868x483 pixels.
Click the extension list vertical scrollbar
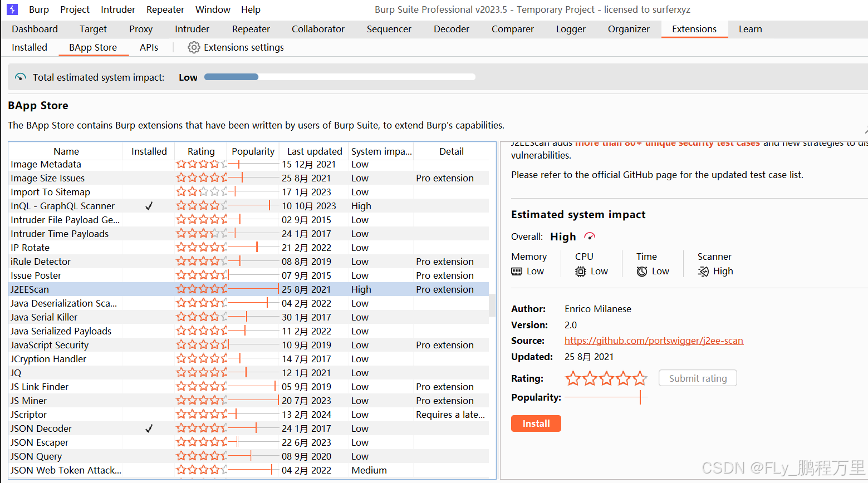pos(492,305)
